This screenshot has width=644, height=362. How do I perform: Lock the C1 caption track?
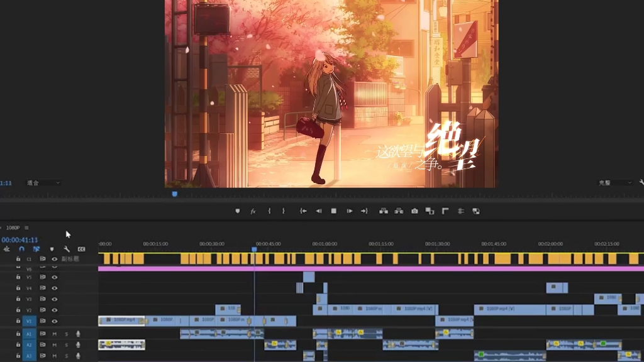(18, 259)
